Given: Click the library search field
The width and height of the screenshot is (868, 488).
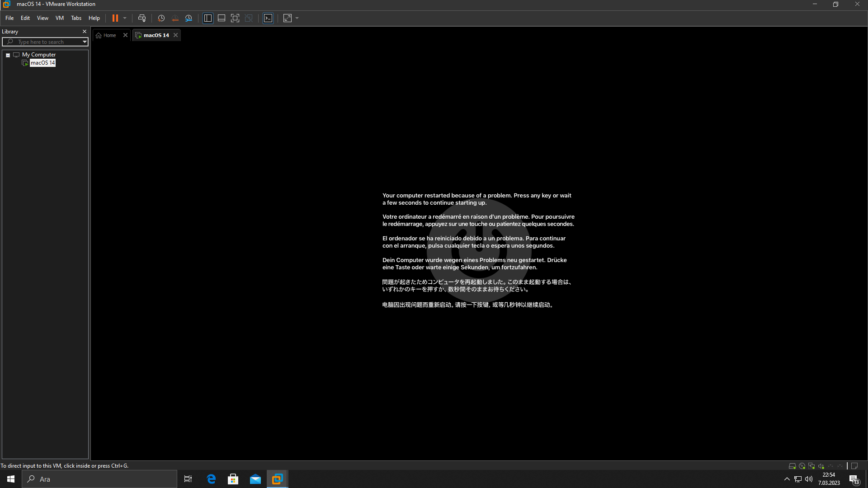Looking at the screenshot, I should pyautogui.click(x=45, y=42).
